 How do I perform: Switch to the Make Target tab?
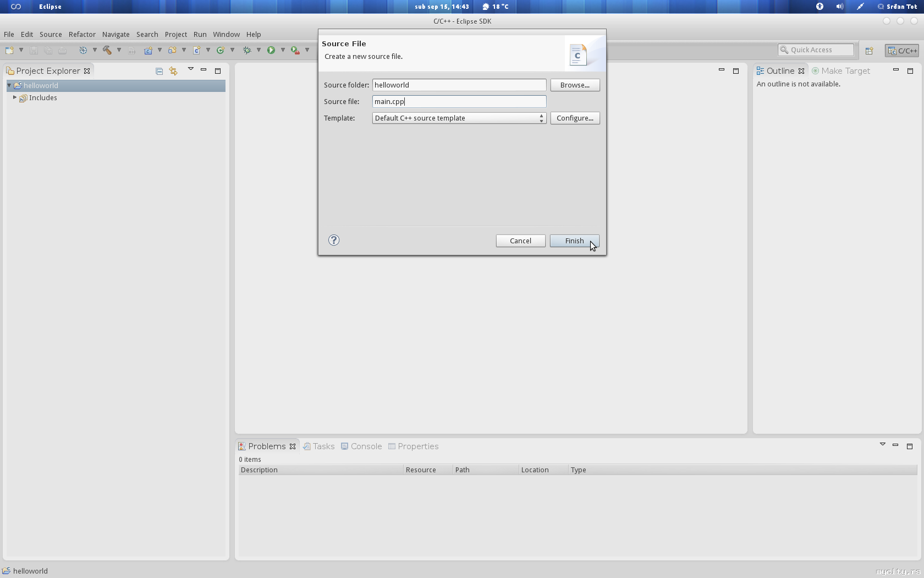(841, 71)
